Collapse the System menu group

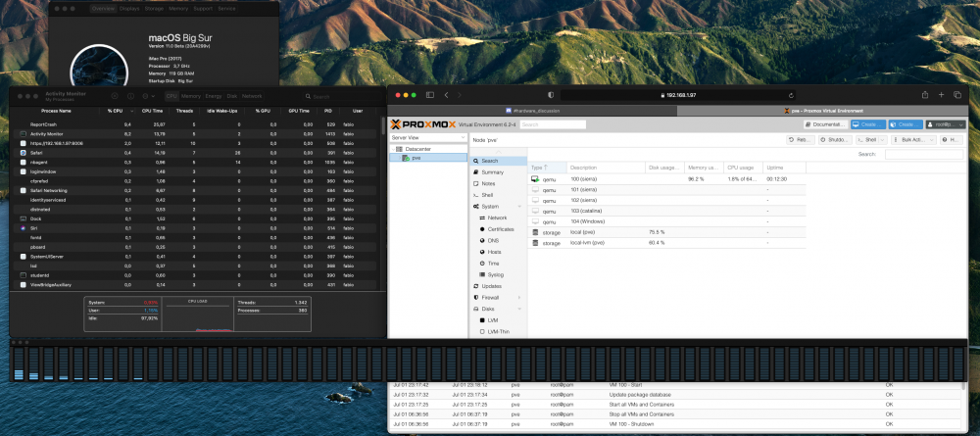(x=519, y=206)
